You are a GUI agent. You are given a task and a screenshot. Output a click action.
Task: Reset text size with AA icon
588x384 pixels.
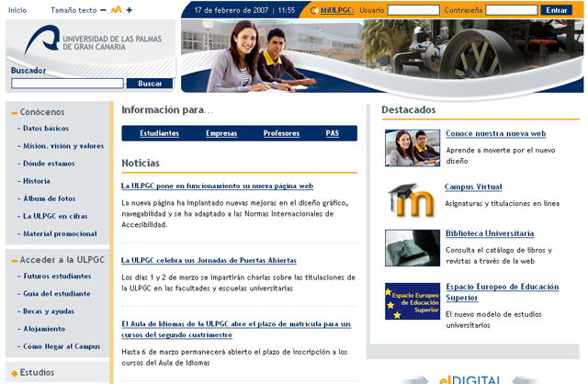117,10
